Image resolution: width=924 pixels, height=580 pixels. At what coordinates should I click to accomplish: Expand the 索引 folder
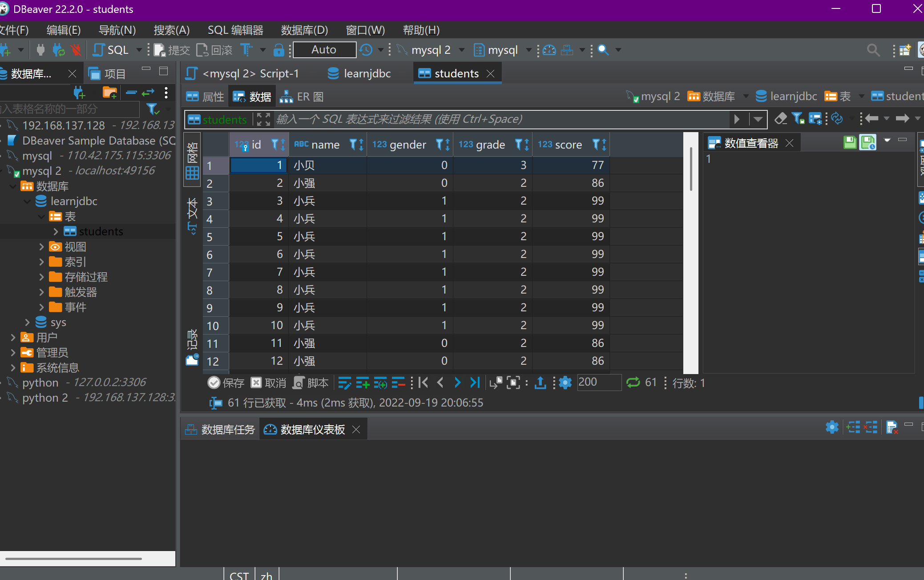(x=41, y=262)
